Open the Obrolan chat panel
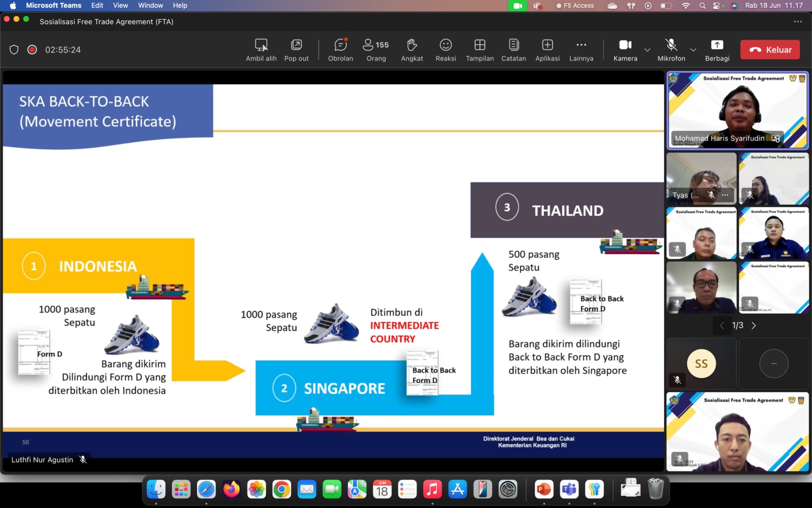812x508 pixels. coord(340,45)
